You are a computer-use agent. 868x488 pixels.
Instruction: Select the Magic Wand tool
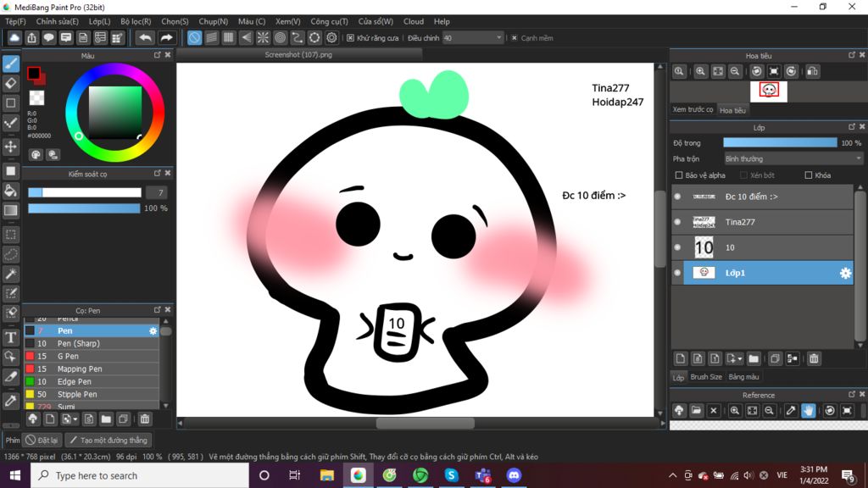tap(11, 274)
